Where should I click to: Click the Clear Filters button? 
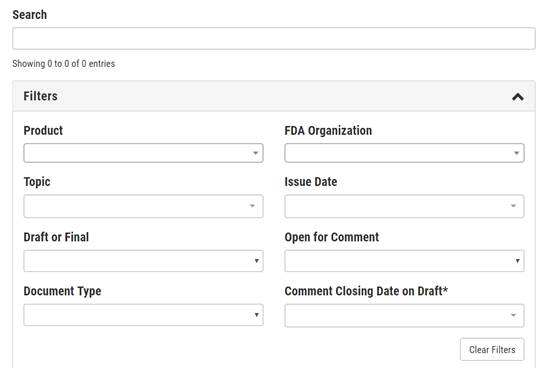point(492,349)
